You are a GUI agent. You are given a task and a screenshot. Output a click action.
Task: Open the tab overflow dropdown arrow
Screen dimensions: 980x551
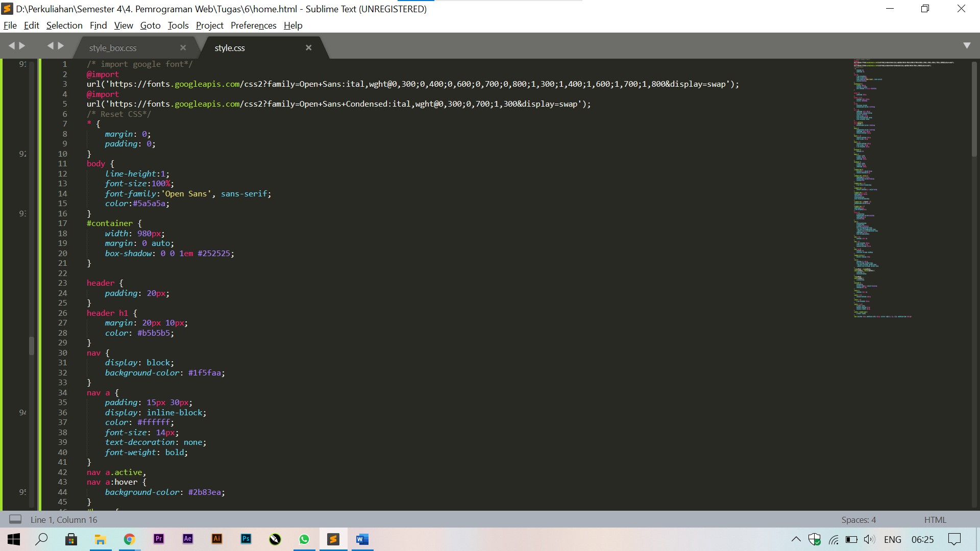(x=967, y=45)
